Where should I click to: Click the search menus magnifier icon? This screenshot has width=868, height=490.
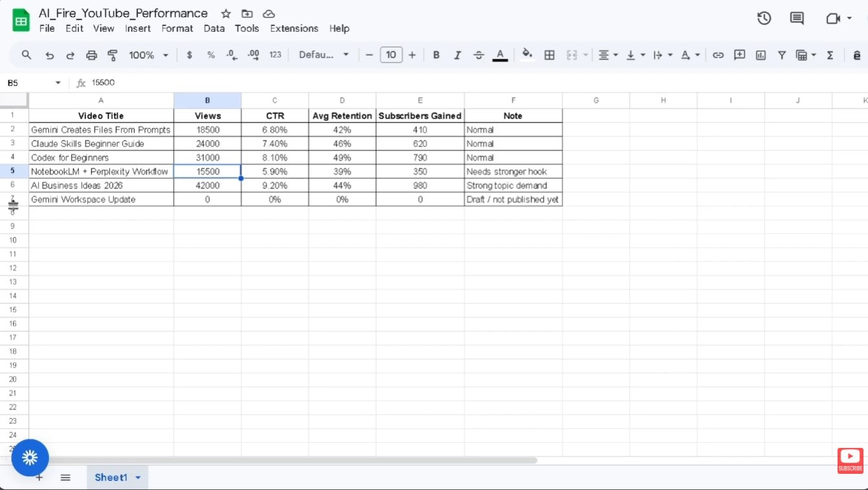click(x=27, y=55)
